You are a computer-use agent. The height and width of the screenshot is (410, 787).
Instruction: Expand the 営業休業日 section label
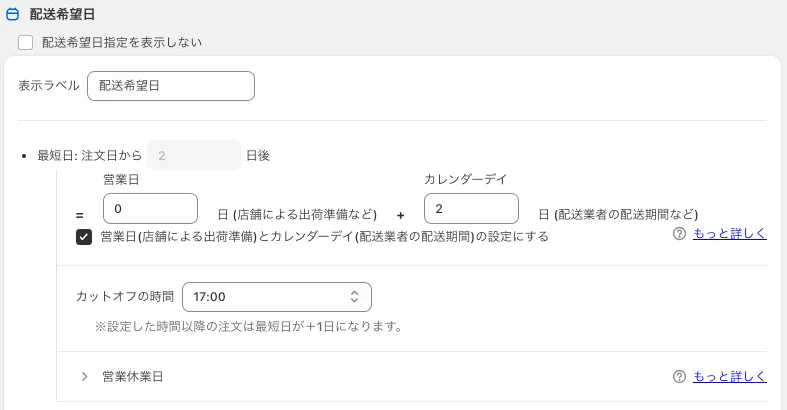pyautogui.click(x=132, y=377)
